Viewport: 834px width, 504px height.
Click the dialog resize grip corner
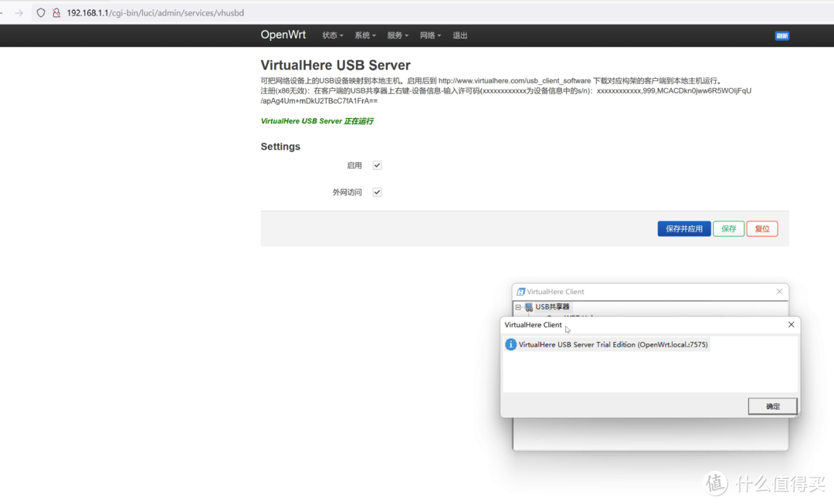coord(797,414)
